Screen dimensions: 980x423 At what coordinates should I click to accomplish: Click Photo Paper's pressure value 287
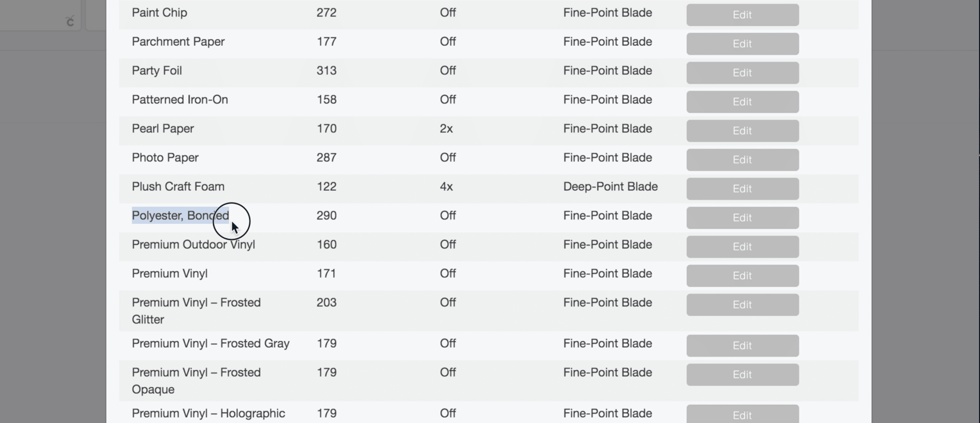(x=326, y=158)
